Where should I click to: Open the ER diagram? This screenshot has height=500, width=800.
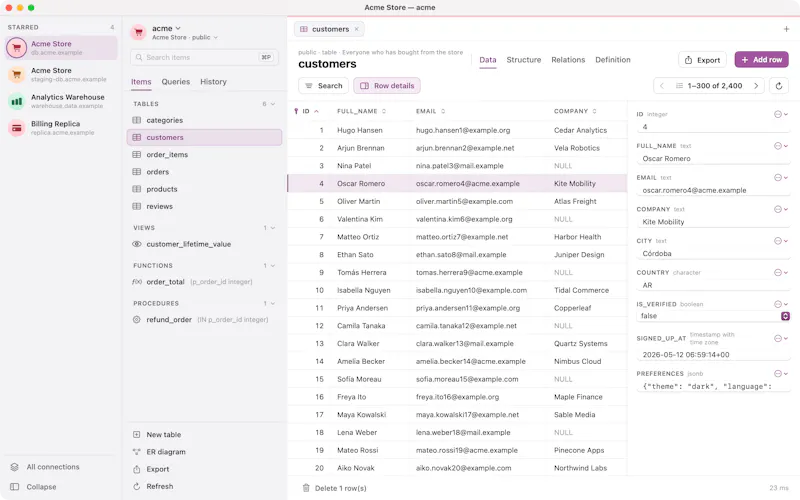159,452
